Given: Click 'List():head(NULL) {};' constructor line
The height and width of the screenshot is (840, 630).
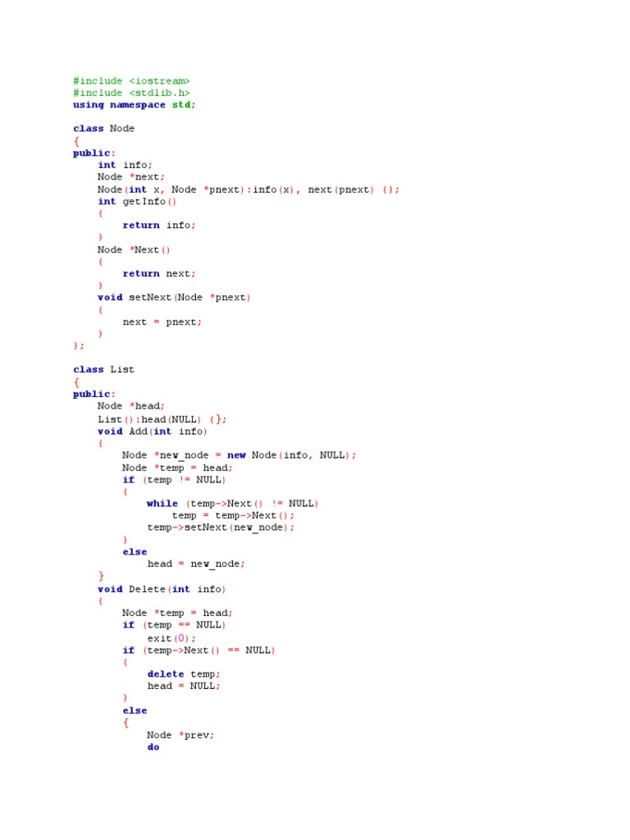Looking at the screenshot, I should (162, 419).
